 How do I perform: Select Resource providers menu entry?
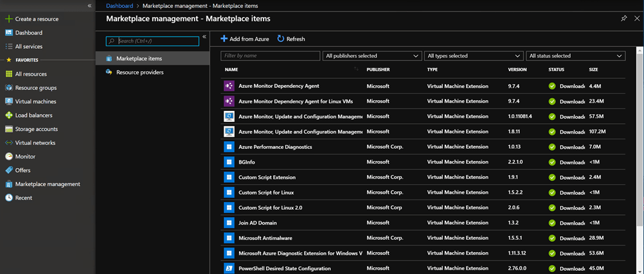[152, 73]
